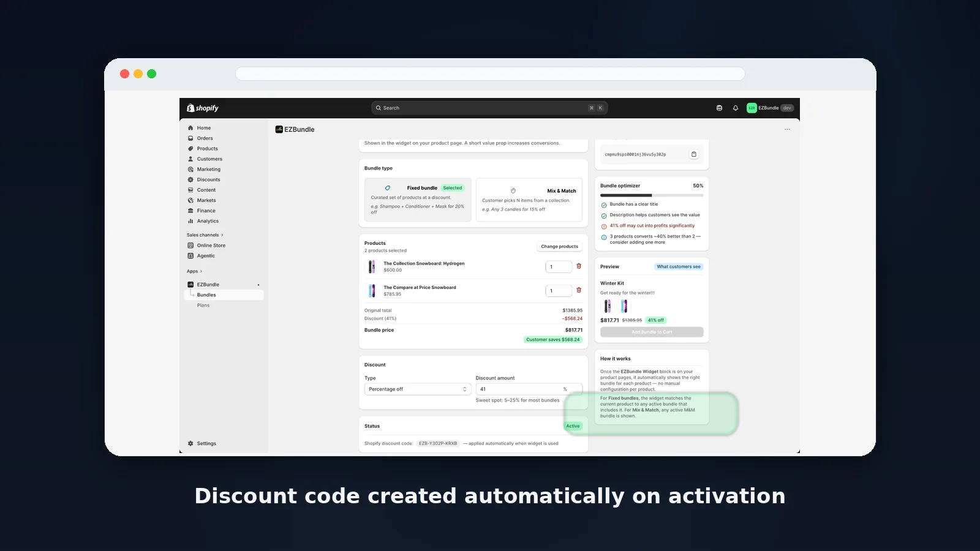Click the Change products button

coord(559,247)
